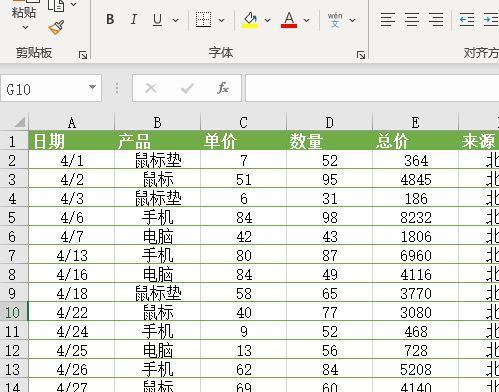Select row 1 header
Viewport: 499px width, 392px height.
click(x=13, y=141)
